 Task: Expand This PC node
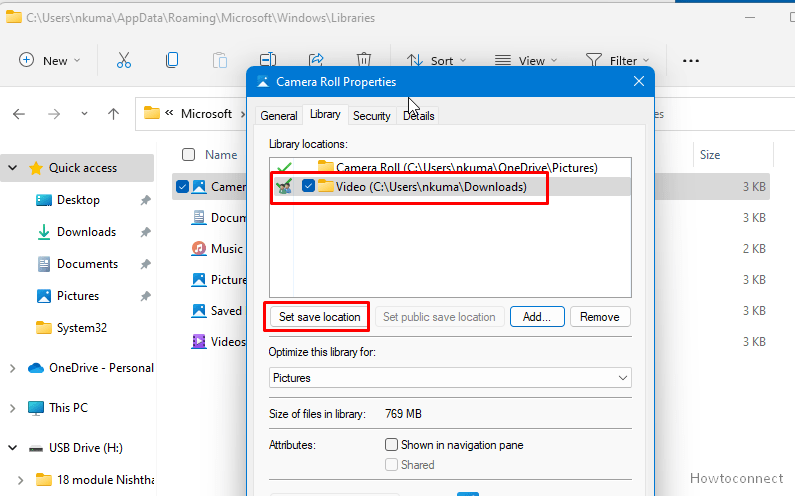click(x=13, y=408)
